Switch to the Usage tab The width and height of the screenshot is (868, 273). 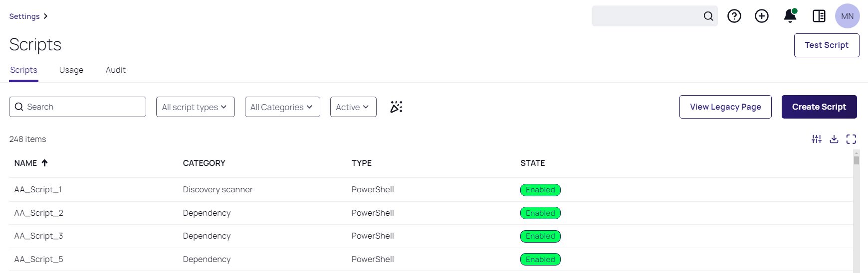pyautogui.click(x=71, y=70)
